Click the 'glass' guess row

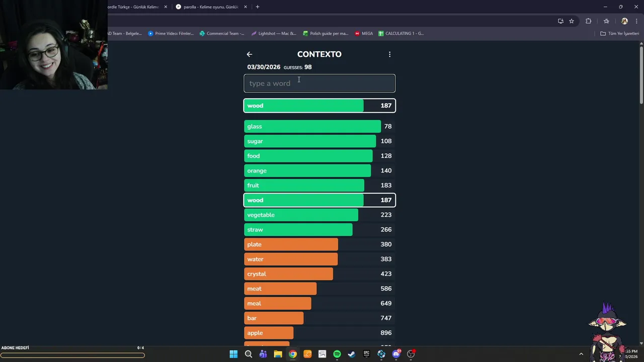319,126
